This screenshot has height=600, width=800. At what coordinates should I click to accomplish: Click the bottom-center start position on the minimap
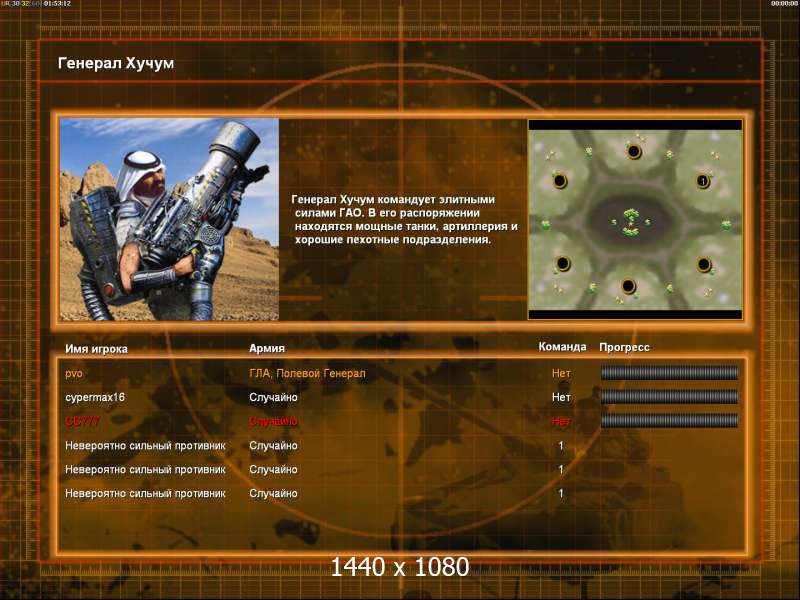pyautogui.click(x=629, y=286)
